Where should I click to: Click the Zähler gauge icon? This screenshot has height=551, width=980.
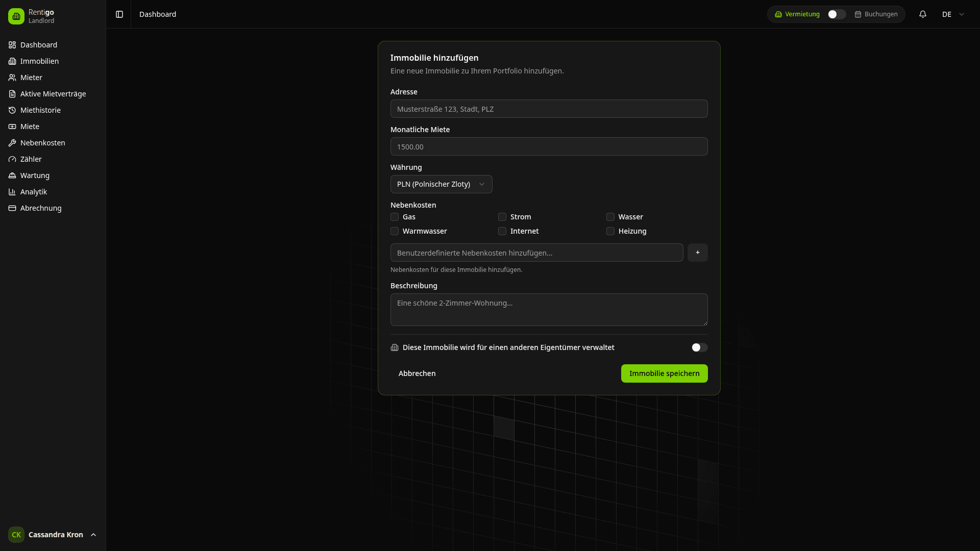point(12,159)
